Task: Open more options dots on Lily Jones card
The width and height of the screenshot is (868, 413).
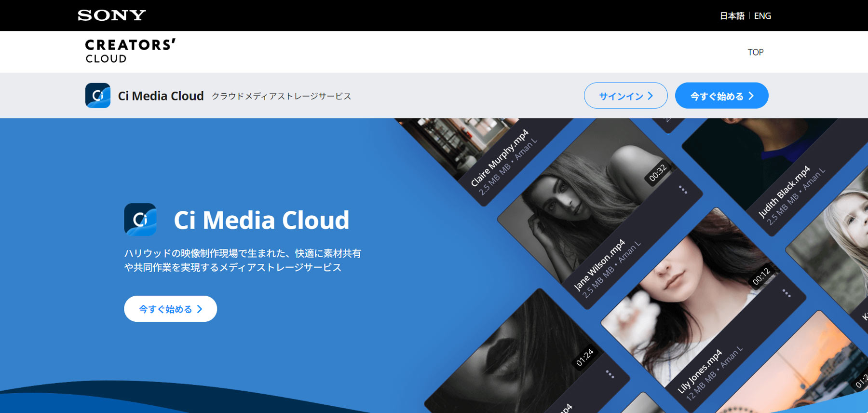Action: (787, 293)
